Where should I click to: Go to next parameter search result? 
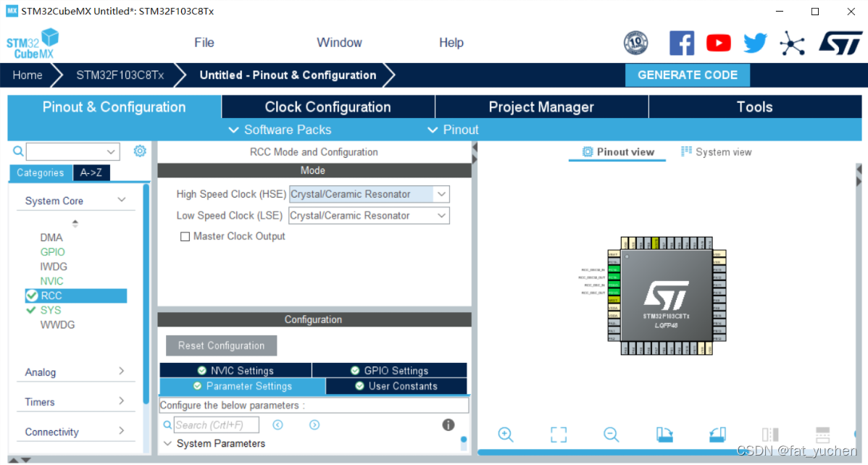[x=314, y=424]
